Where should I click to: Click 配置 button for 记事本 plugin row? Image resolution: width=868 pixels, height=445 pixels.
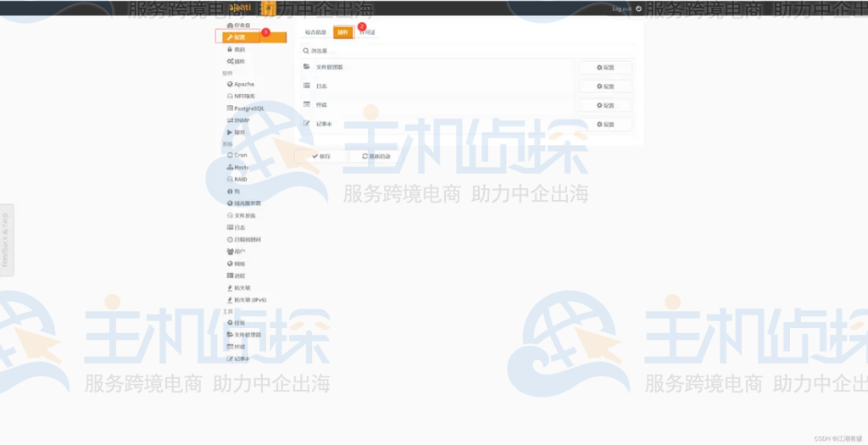pos(605,125)
